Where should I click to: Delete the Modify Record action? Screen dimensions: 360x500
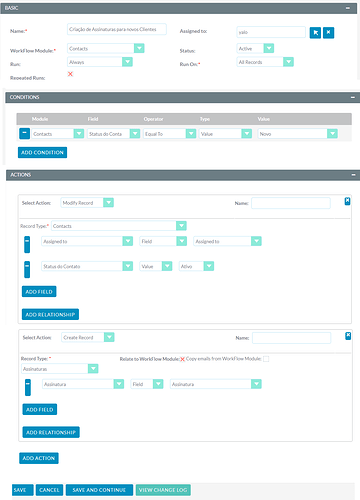347,201
